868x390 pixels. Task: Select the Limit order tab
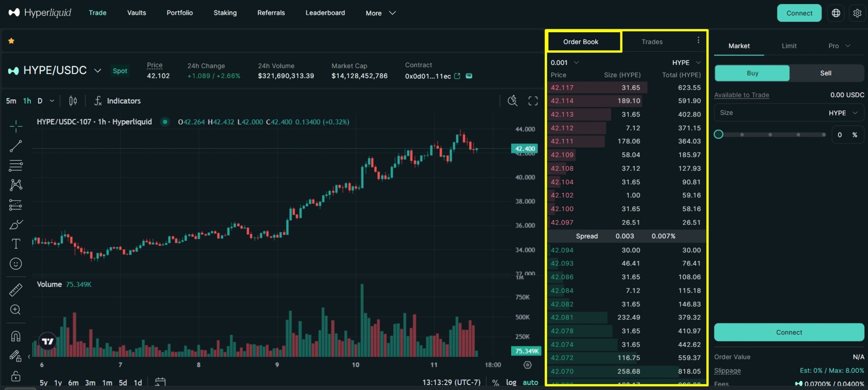[x=789, y=46]
